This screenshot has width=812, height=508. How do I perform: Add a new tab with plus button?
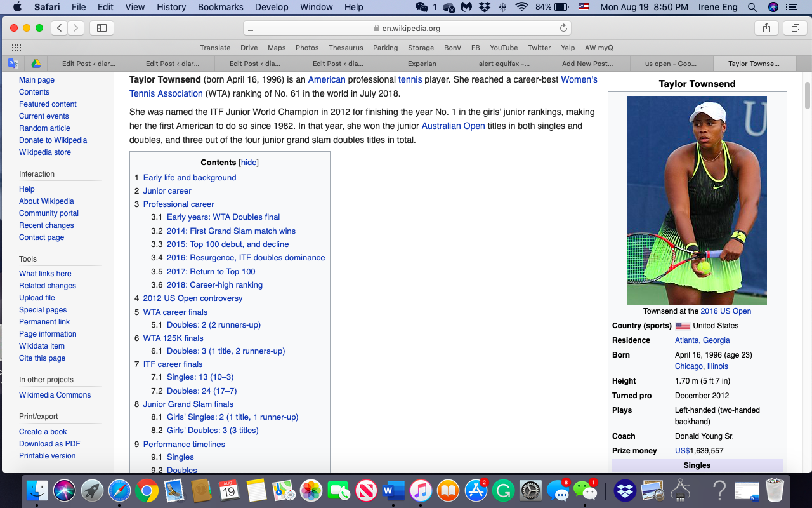(x=804, y=63)
